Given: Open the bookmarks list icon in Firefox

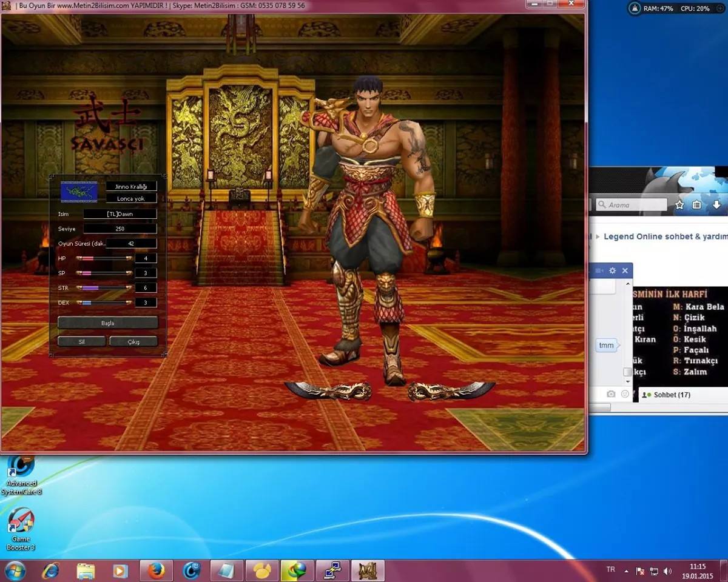Looking at the screenshot, I should tap(697, 205).
